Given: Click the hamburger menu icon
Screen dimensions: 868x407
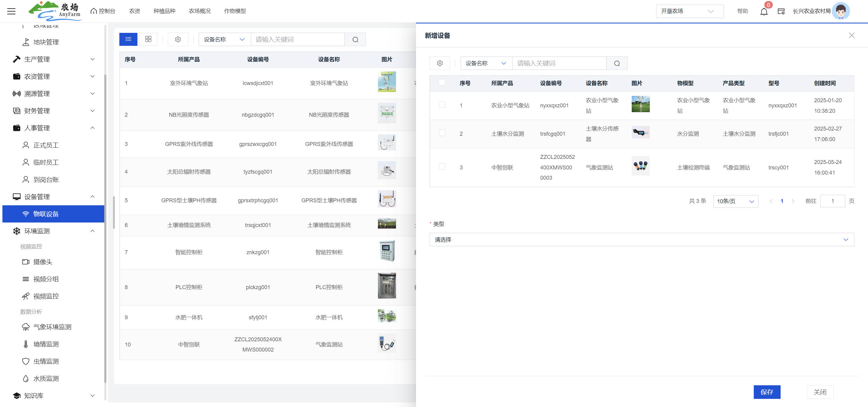Looking at the screenshot, I should [11, 11].
